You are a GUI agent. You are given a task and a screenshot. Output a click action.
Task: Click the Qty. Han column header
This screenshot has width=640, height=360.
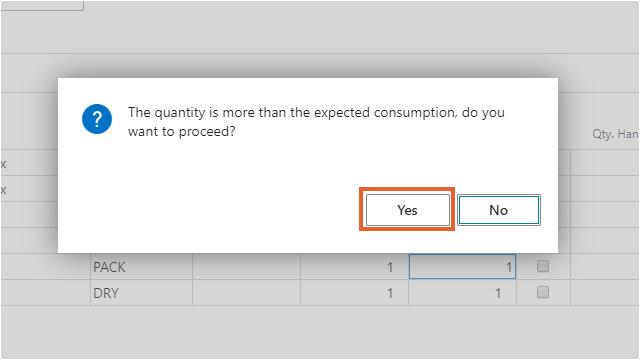tap(615, 134)
